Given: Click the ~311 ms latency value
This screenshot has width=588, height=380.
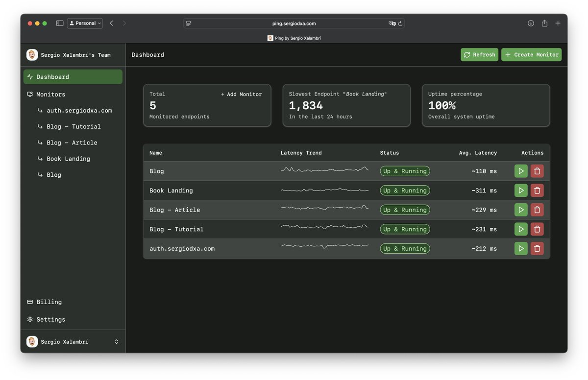Looking at the screenshot, I should point(484,190).
